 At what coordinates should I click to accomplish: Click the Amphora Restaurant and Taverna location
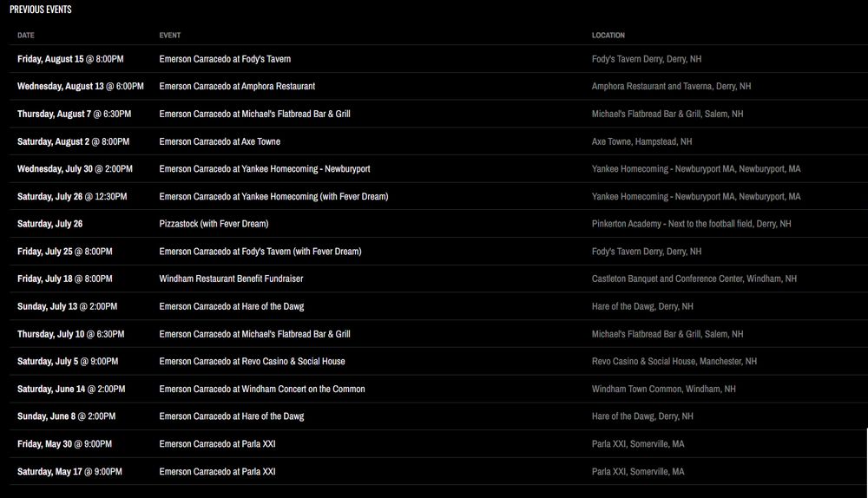click(671, 87)
